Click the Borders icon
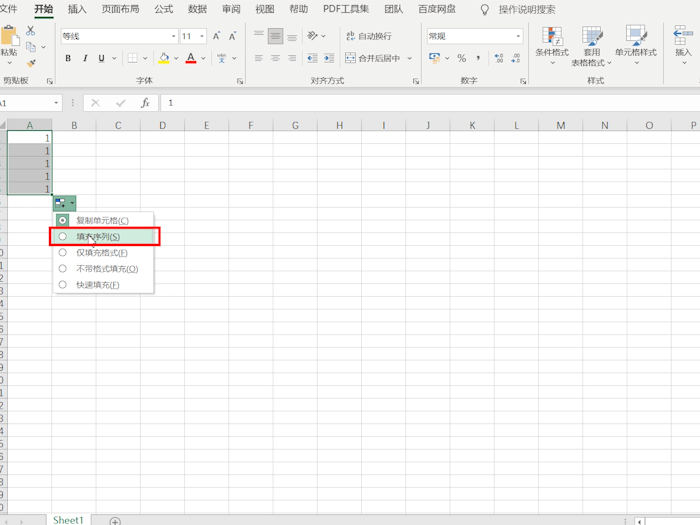 coord(133,58)
